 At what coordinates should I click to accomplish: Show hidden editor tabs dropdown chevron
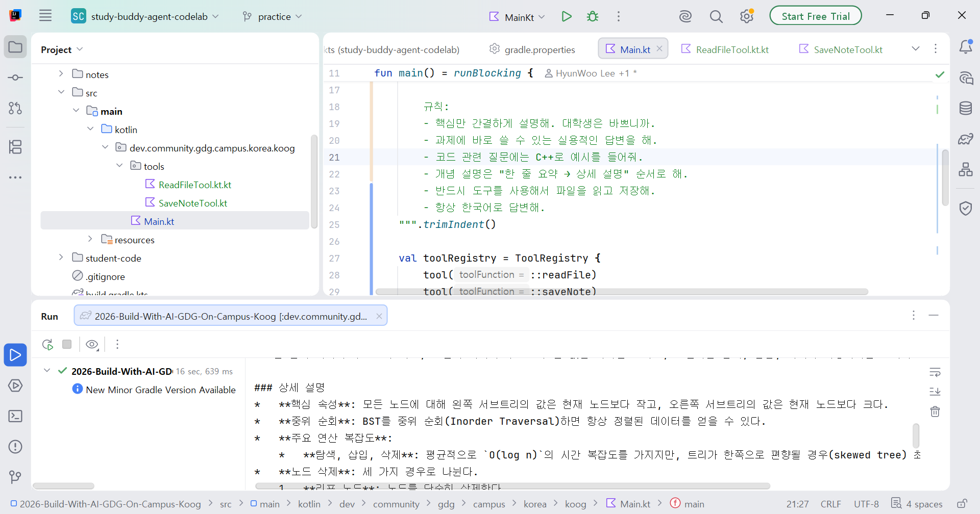[916, 48]
